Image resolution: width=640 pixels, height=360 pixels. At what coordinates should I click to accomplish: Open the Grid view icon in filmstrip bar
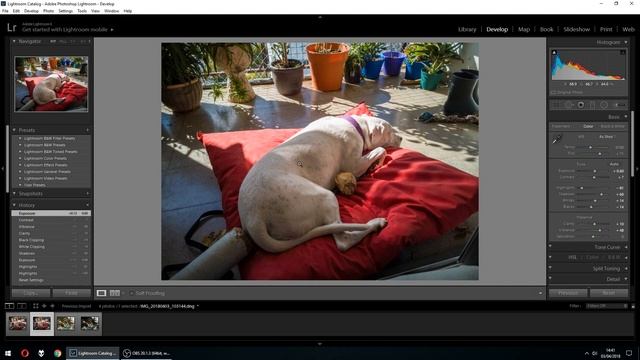(36, 306)
